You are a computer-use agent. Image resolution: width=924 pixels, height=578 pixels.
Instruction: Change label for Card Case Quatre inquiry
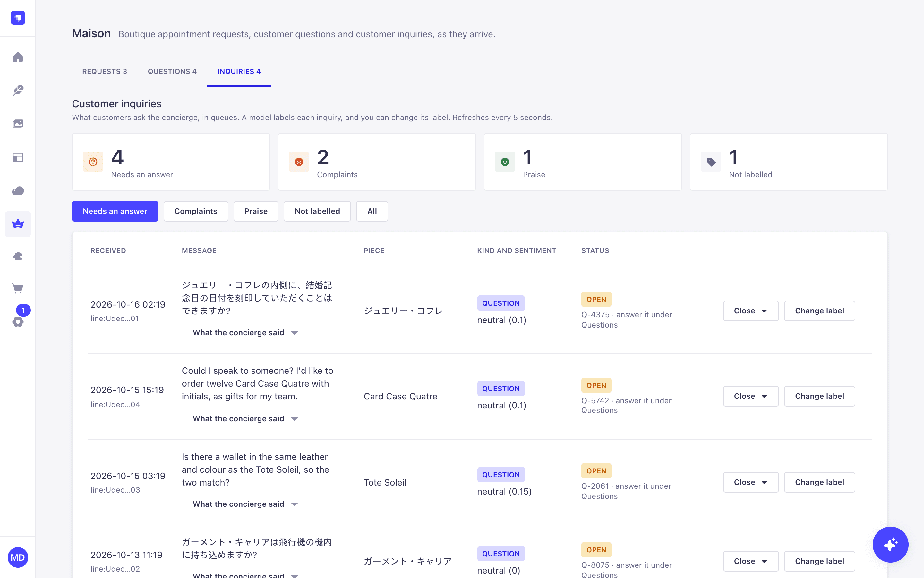tap(819, 397)
